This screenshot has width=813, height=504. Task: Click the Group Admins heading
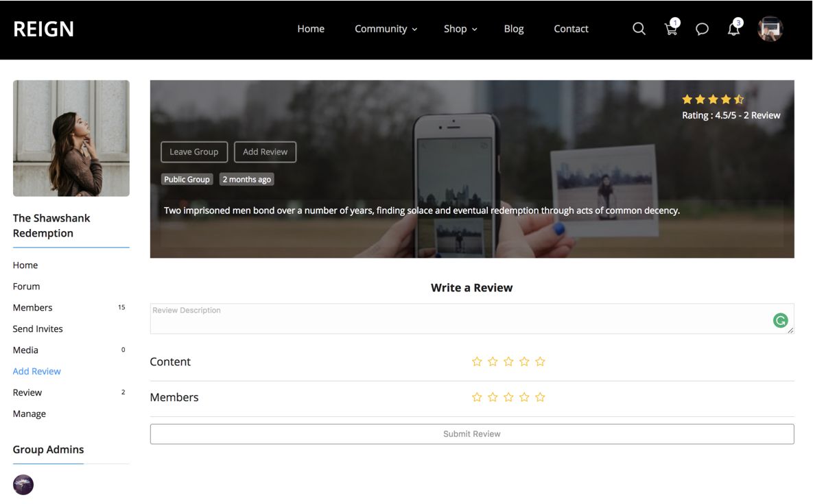pyautogui.click(x=48, y=450)
